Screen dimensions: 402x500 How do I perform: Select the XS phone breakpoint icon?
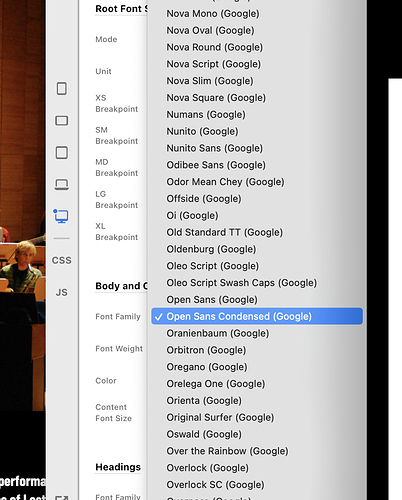click(x=62, y=89)
